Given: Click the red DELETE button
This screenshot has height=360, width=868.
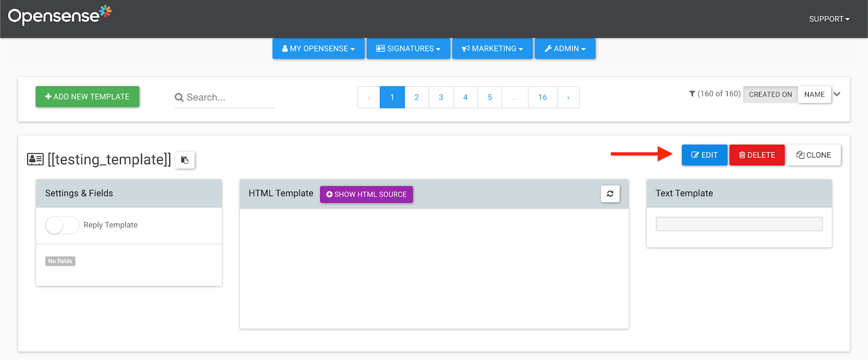Looking at the screenshot, I should 757,155.
